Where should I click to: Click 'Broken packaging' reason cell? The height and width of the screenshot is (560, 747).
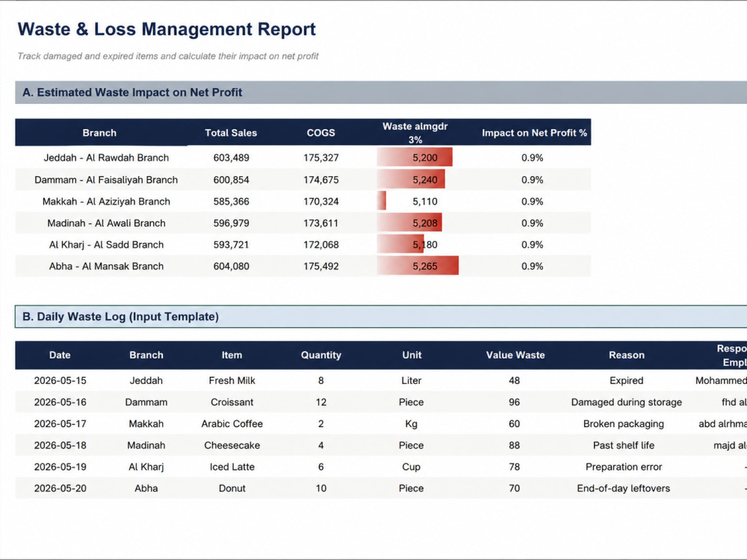click(624, 424)
